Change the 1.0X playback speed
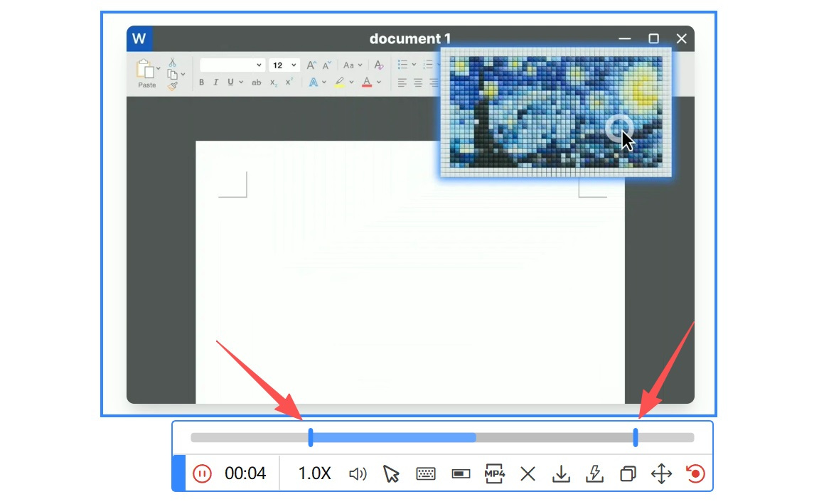This screenshot has height=504, width=819. (314, 473)
